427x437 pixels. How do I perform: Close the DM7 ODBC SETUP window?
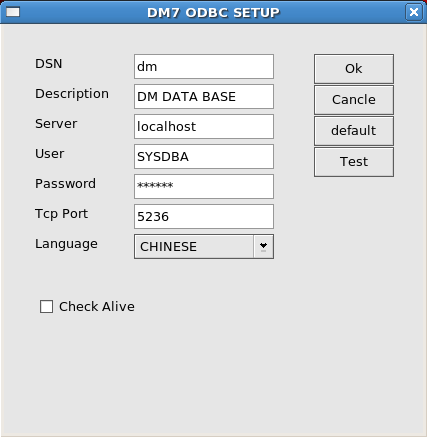tap(414, 12)
